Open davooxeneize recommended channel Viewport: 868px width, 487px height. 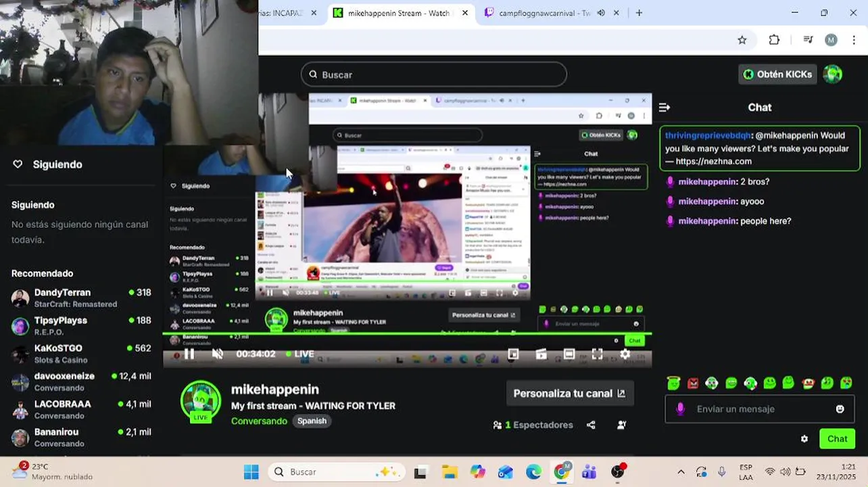tap(81, 381)
